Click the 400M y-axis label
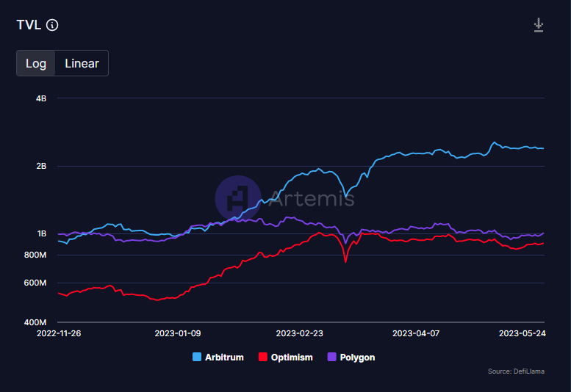571x392 pixels. tap(35, 322)
